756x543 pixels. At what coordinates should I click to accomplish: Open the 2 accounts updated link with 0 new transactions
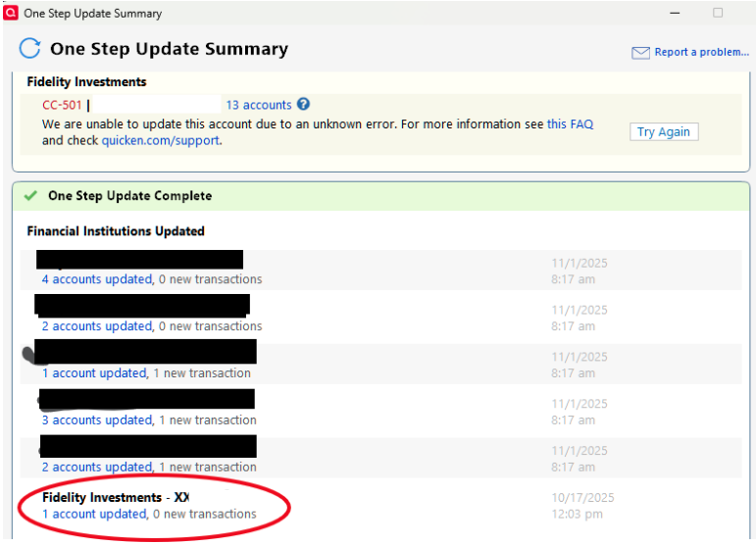coord(97,325)
